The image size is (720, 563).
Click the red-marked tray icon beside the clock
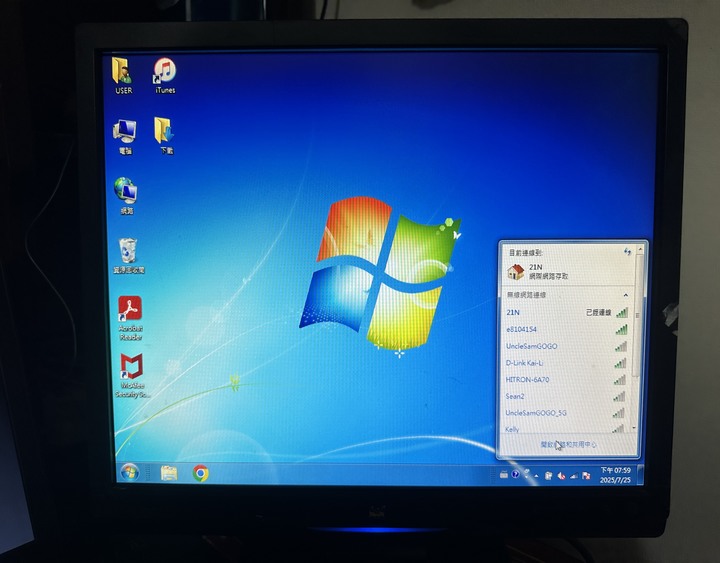pos(586,476)
